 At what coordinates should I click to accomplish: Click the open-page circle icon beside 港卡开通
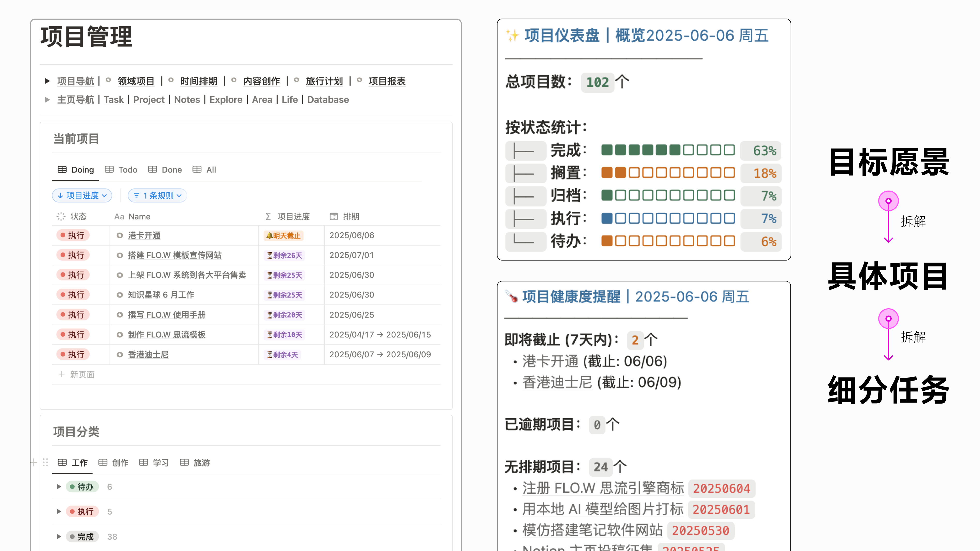120,236
